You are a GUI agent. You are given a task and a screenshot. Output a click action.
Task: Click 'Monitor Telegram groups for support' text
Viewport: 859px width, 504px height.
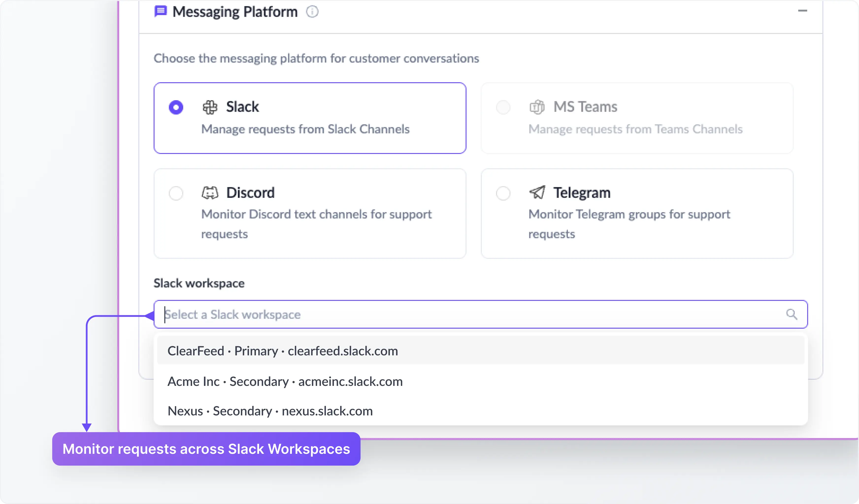(x=629, y=215)
